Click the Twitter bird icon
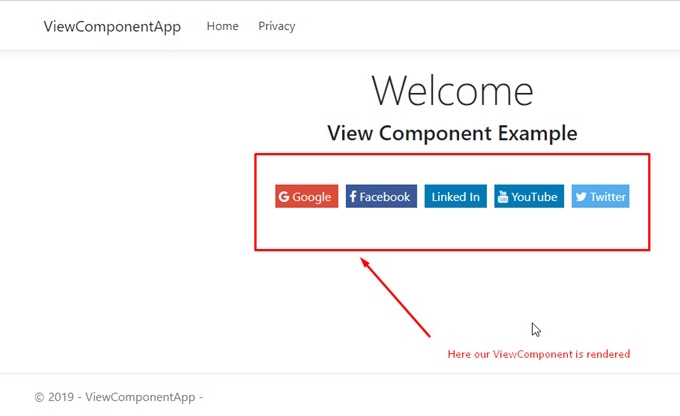680x416 pixels. (x=580, y=197)
